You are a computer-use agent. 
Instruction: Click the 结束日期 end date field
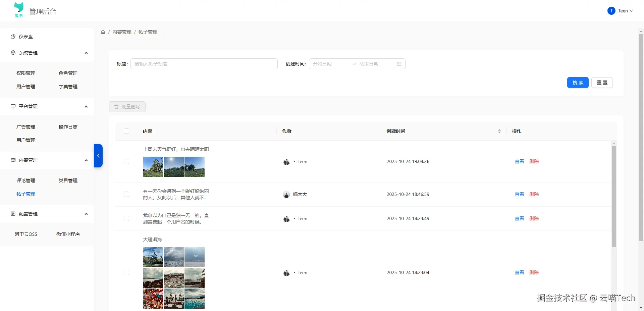(376, 64)
